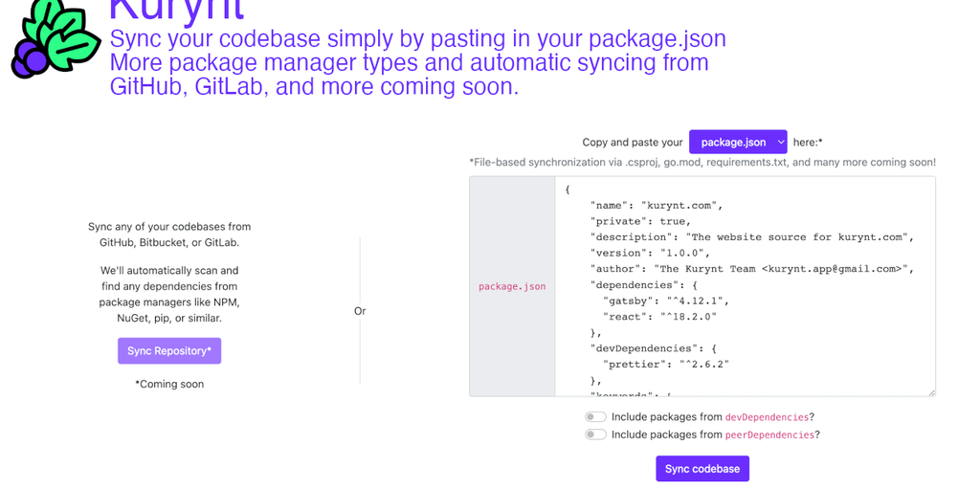Image resolution: width=980 pixels, height=490 pixels.
Task: Toggle the peerDependencies packages switch
Action: 596,434
